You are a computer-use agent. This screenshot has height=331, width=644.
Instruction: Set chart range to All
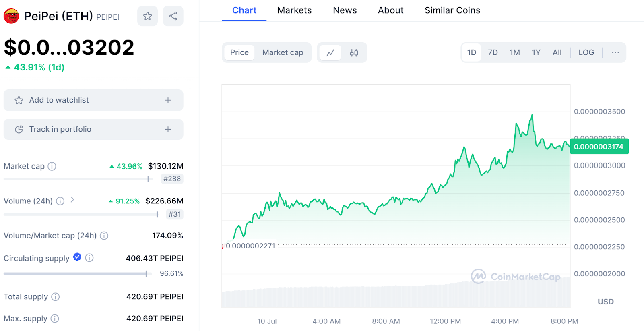click(557, 52)
